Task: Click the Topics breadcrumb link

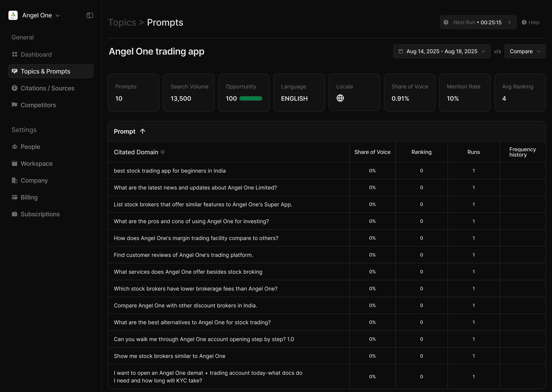Action: [122, 22]
